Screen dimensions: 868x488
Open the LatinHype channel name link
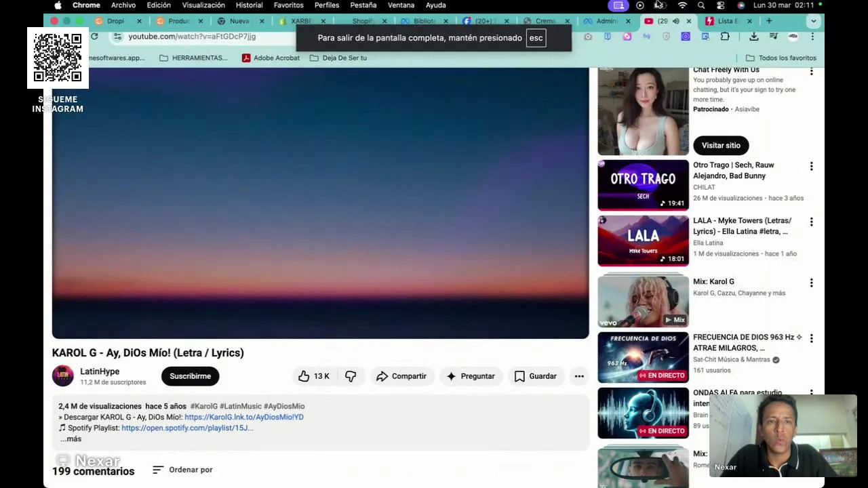[100, 371]
